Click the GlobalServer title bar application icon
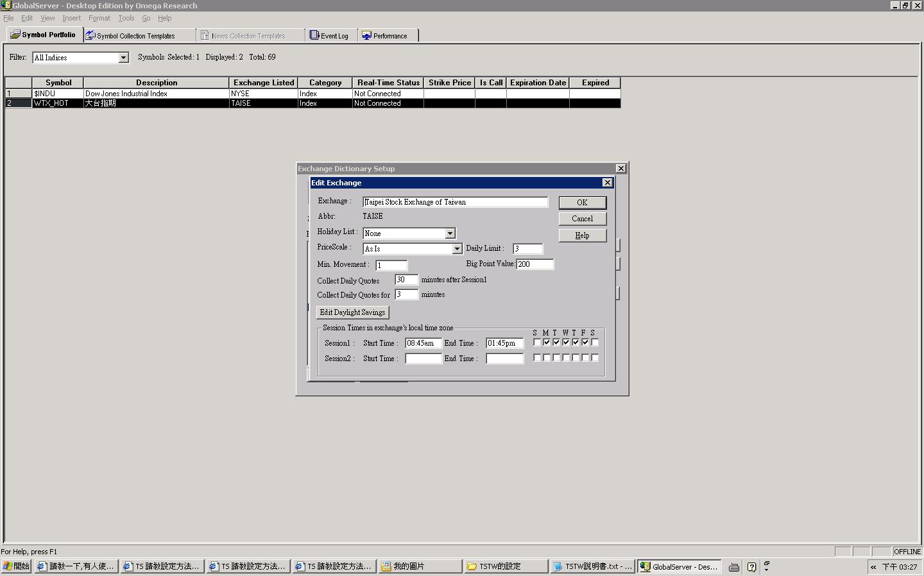 pyautogui.click(x=6, y=5)
